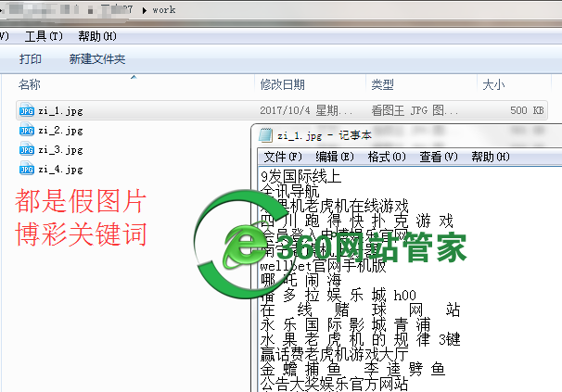Click the line '9发国际线上' in Notepad
This screenshot has width=562, height=392.
(301, 176)
